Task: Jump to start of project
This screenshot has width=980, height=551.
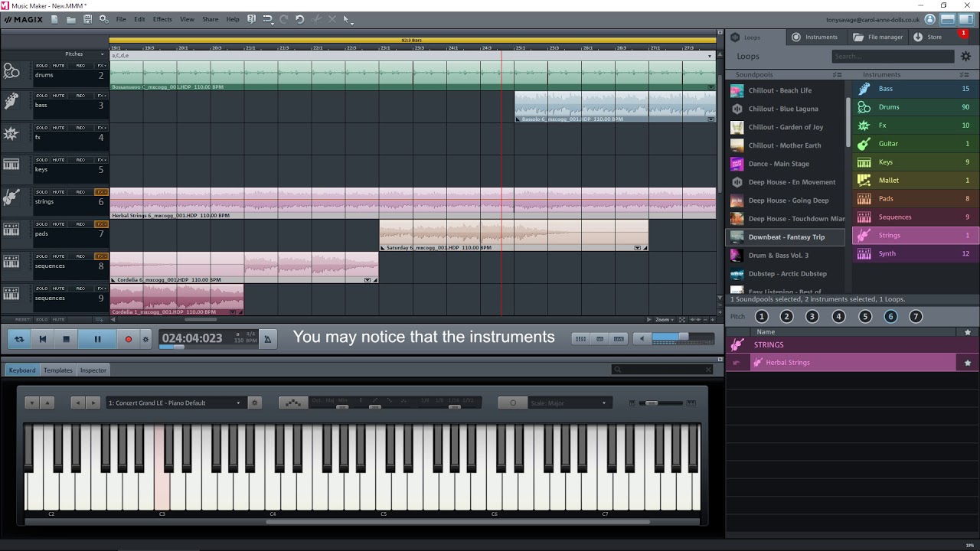Action: 43,339
